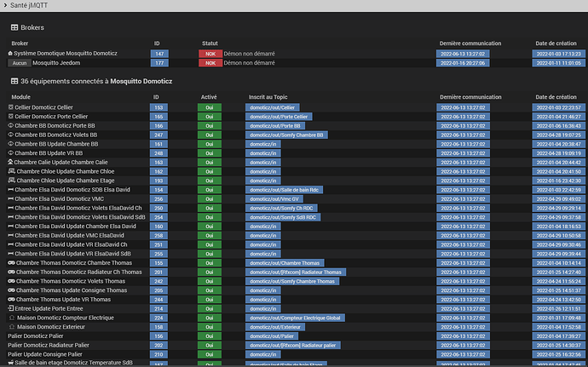Image resolution: width=588 pixels, height=367 pixels.
Task: Click topic domoticz/out/Vmc GV
Action: pyautogui.click(x=274, y=199)
